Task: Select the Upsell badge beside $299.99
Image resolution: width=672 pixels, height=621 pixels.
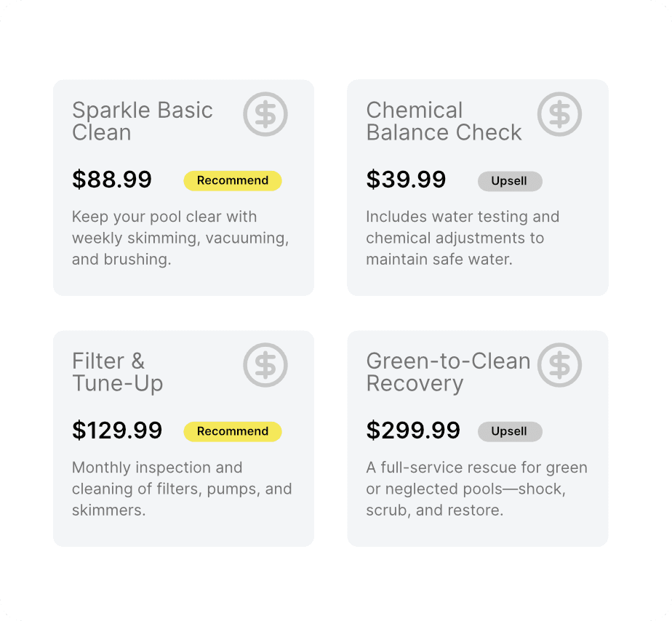Action: coord(510,431)
